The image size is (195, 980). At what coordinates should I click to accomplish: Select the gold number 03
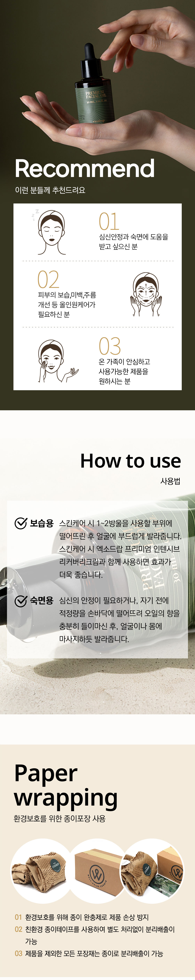pos(110,346)
